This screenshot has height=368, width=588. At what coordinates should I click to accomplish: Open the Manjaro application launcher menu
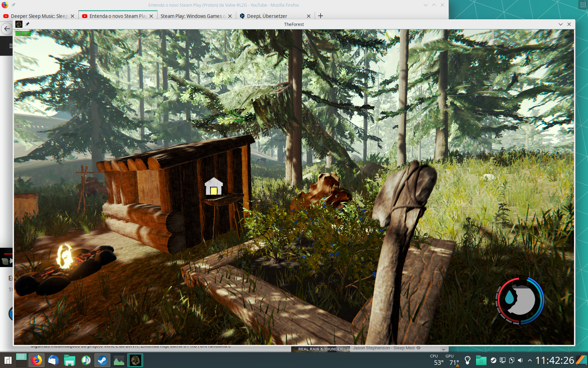pos(8,360)
